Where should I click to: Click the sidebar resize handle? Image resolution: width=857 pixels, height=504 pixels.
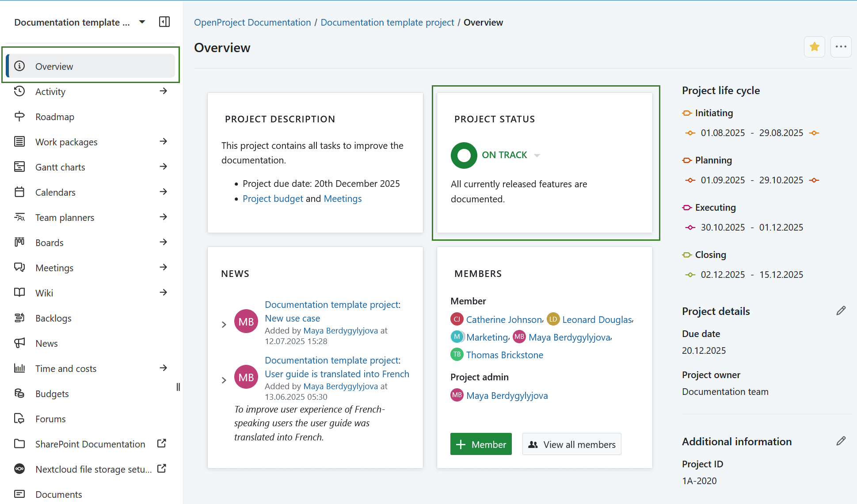click(x=178, y=387)
